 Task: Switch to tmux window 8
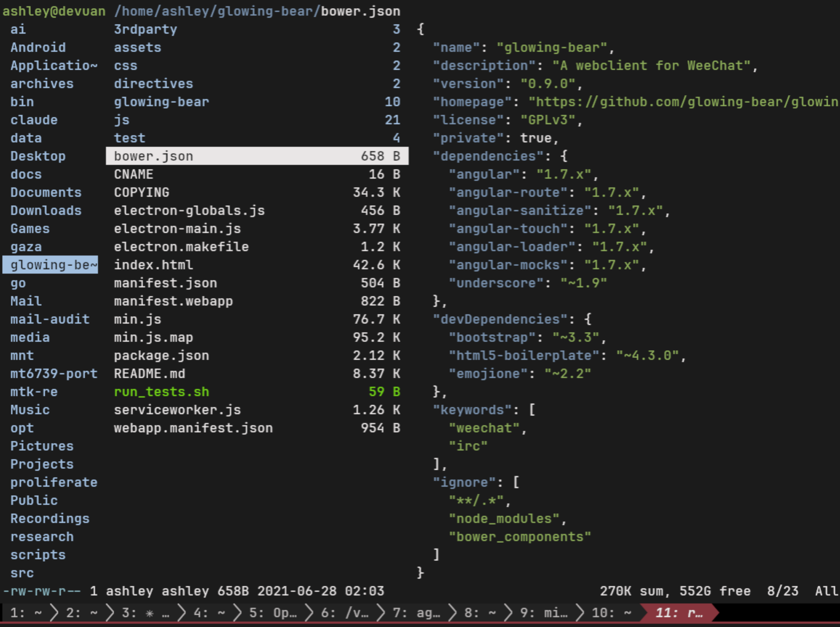click(480, 613)
